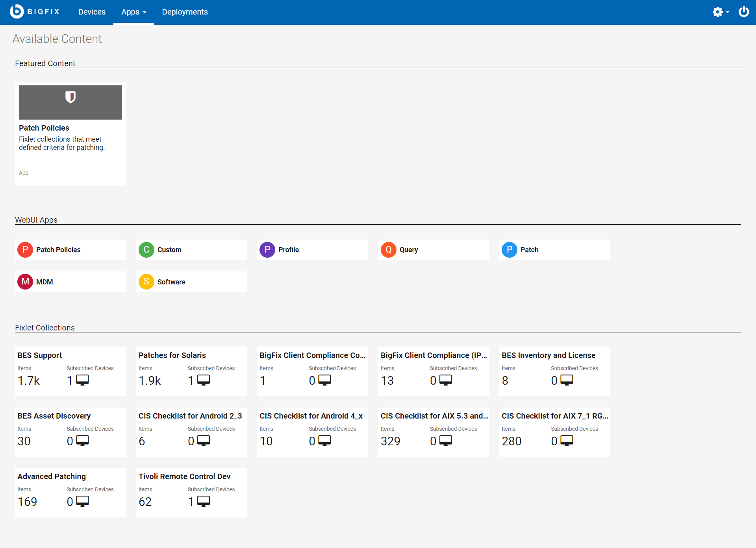The width and height of the screenshot is (756, 548).
Task: Select the settings gear icon
Action: [718, 12]
